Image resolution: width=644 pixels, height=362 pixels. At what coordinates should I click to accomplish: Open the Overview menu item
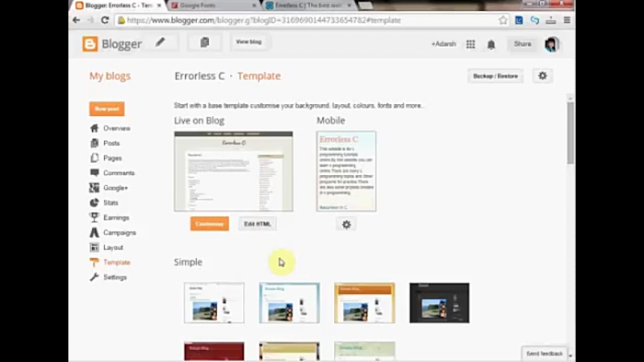(x=117, y=128)
